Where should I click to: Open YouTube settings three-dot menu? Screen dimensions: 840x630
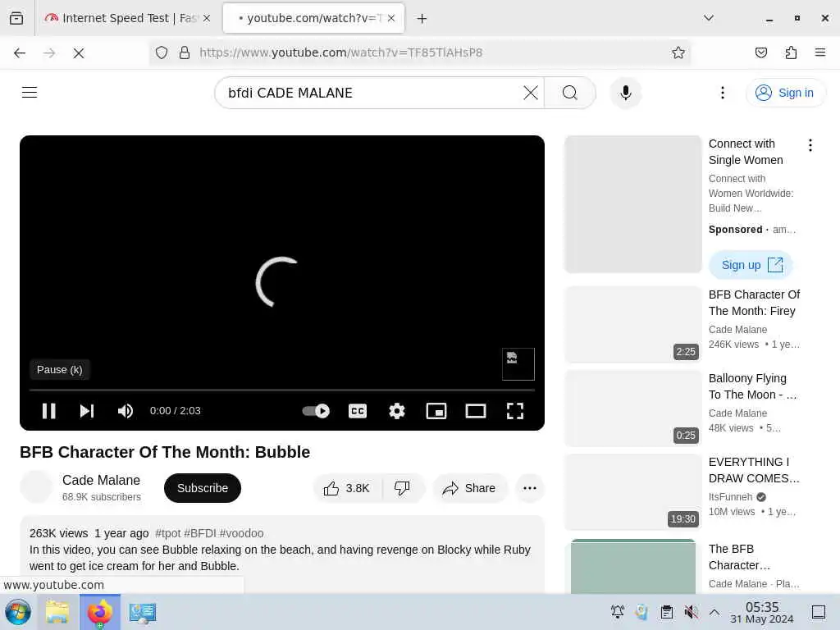[x=723, y=93]
